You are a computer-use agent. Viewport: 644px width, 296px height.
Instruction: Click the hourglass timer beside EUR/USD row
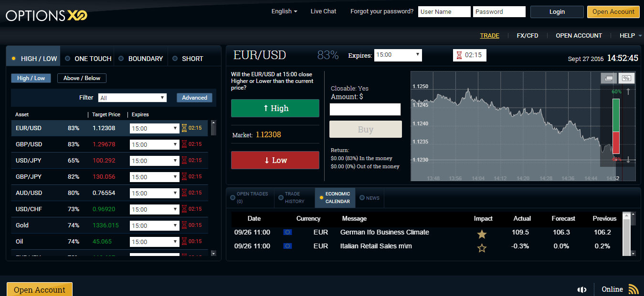184,128
